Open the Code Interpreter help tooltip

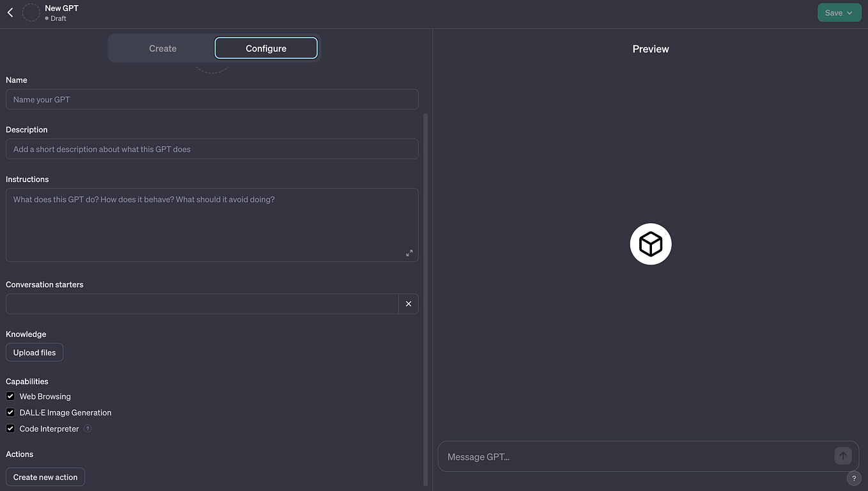point(88,428)
